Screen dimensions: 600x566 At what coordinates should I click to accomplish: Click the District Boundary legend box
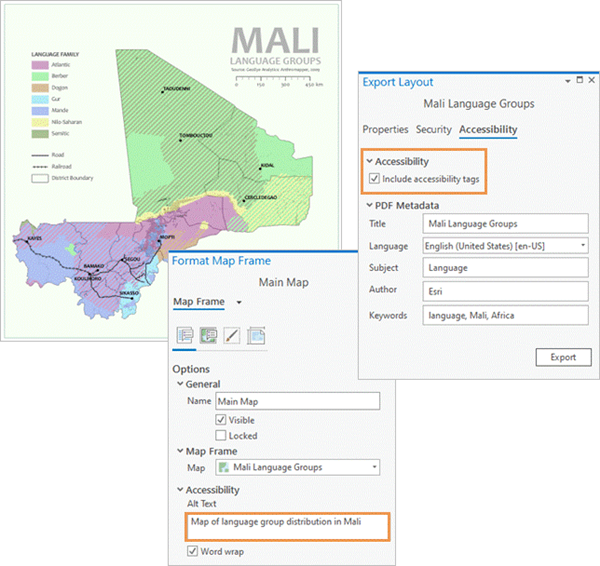click(40, 178)
